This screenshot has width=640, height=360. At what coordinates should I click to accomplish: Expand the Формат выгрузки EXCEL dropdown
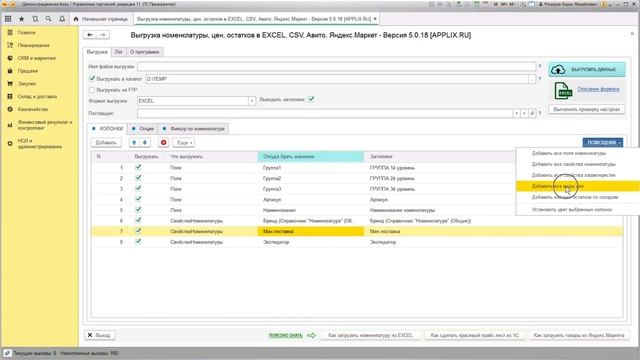[x=252, y=101]
